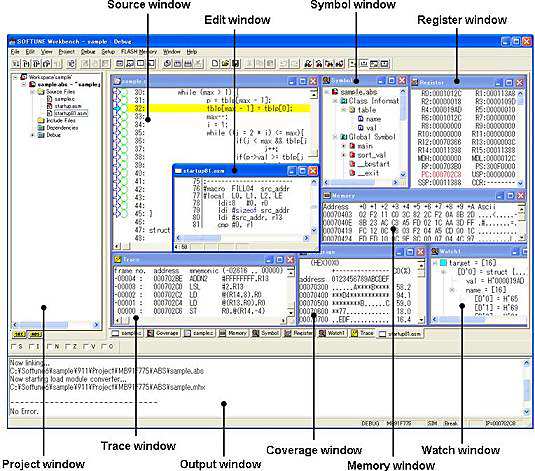
Task: Switch to the Watch1 tab
Action: click(x=332, y=333)
